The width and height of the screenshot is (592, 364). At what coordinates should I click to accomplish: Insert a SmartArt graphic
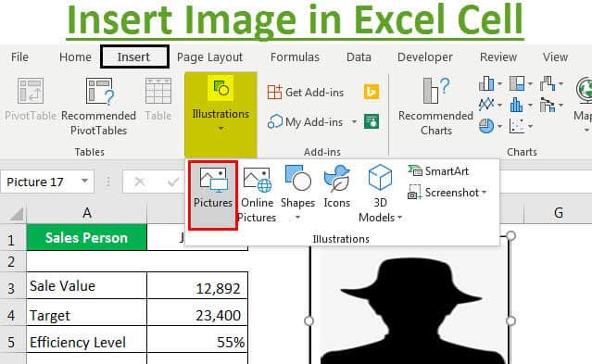[x=438, y=171]
